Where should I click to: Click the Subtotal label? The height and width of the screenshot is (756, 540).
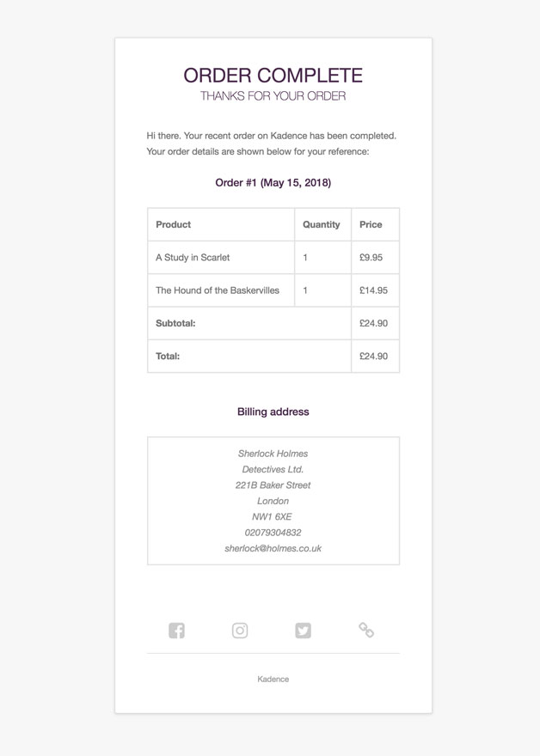pos(175,323)
